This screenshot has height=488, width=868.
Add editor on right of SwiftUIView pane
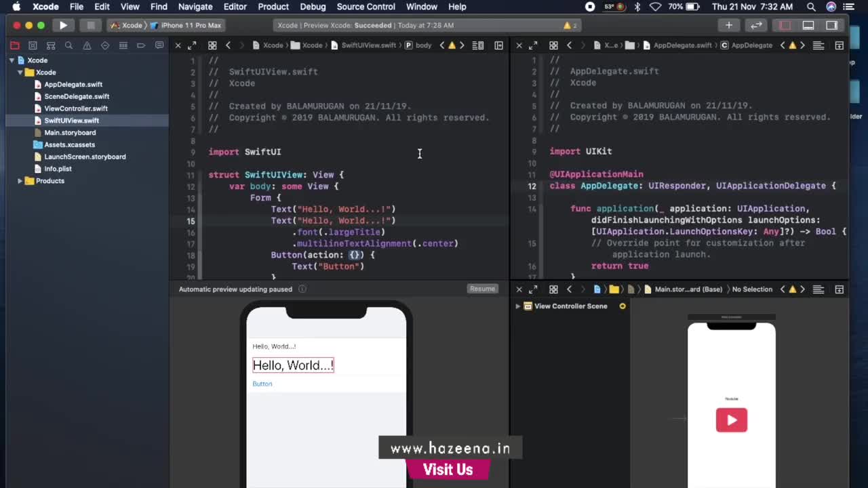point(499,45)
